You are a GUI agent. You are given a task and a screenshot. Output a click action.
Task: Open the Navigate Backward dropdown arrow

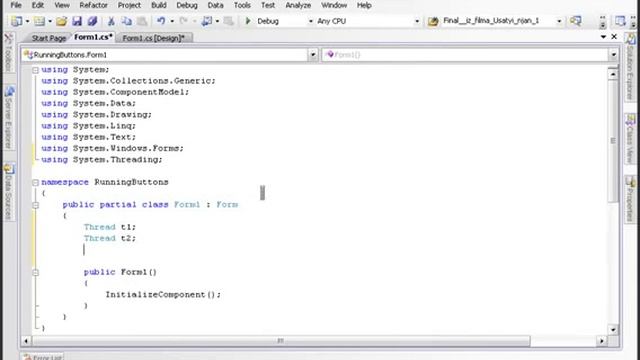click(217, 21)
